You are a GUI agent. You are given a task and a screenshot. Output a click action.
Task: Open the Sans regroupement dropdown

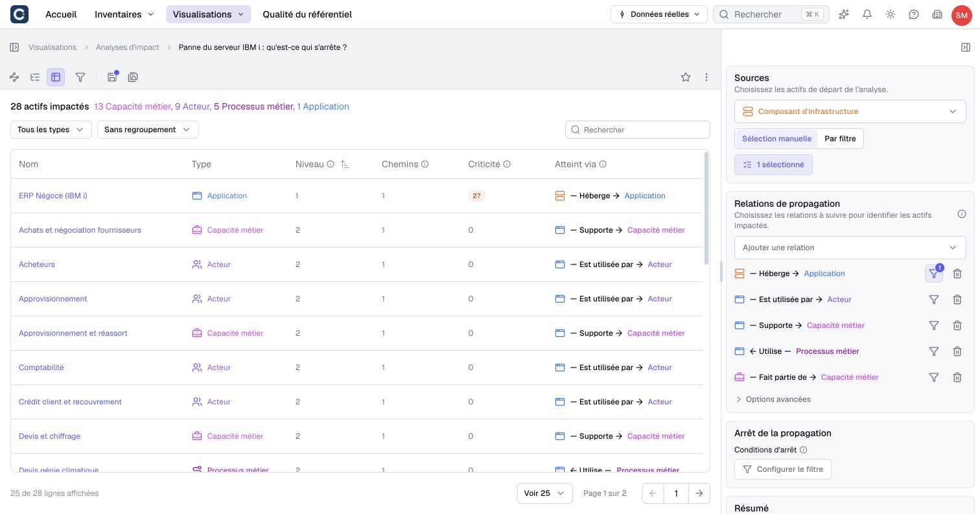tap(148, 130)
